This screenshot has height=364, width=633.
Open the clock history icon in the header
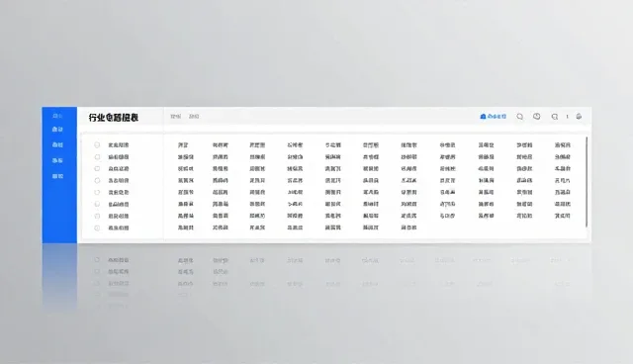536,116
